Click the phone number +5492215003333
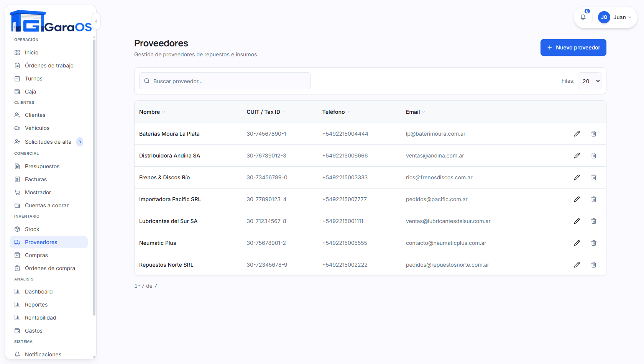Screen dimensions: 644x364 tap(345, 177)
